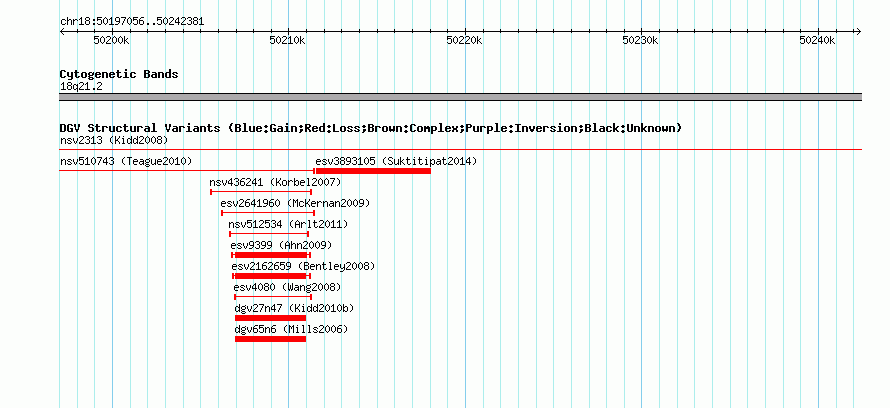Open esv2641960 (McKernan2009) variant label
This screenshot has width=890, height=408.
point(295,203)
